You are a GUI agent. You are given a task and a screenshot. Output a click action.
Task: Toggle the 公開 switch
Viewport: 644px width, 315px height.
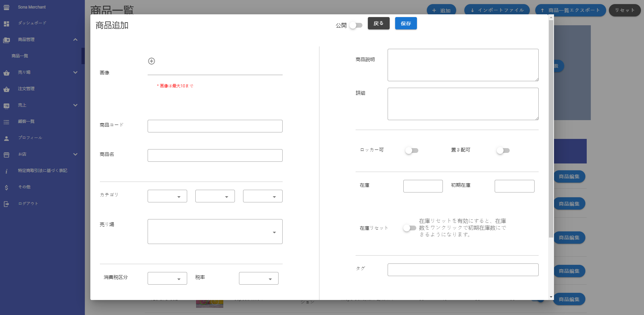click(356, 25)
